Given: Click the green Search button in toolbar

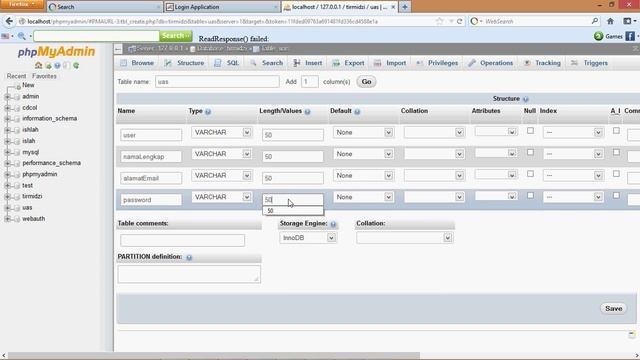Looking at the screenshot, I should [x=176, y=36].
